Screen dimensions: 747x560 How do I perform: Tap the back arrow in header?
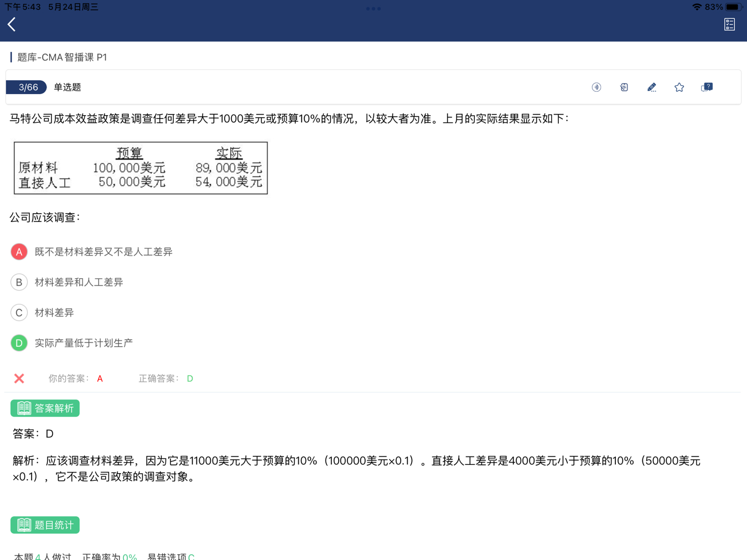(12, 24)
